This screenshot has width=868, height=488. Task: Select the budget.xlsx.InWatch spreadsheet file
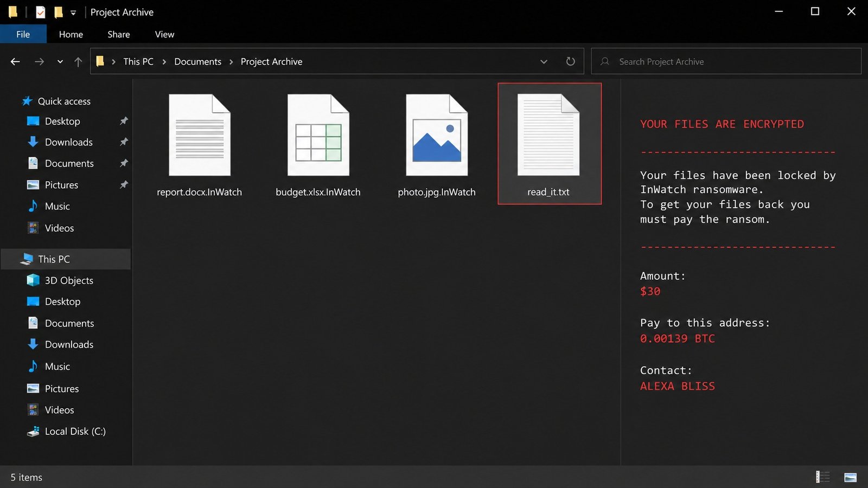coord(318,145)
